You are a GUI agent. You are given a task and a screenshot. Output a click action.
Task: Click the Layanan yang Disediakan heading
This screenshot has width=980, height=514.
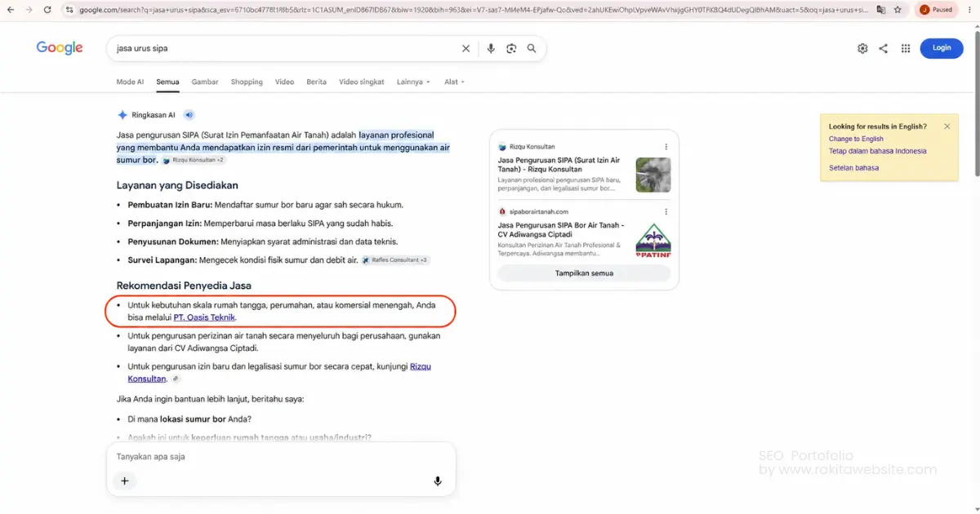pyautogui.click(x=177, y=185)
